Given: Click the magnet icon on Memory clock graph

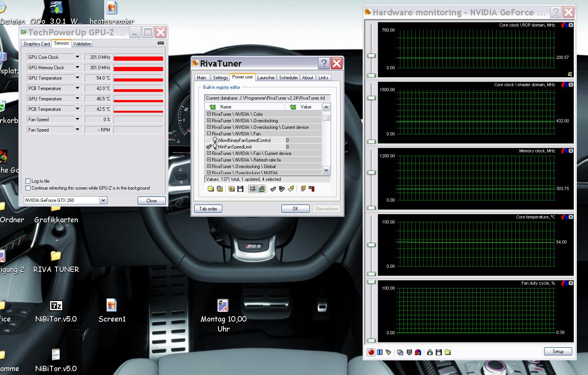Looking at the screenshot, I should click(564, 151).
